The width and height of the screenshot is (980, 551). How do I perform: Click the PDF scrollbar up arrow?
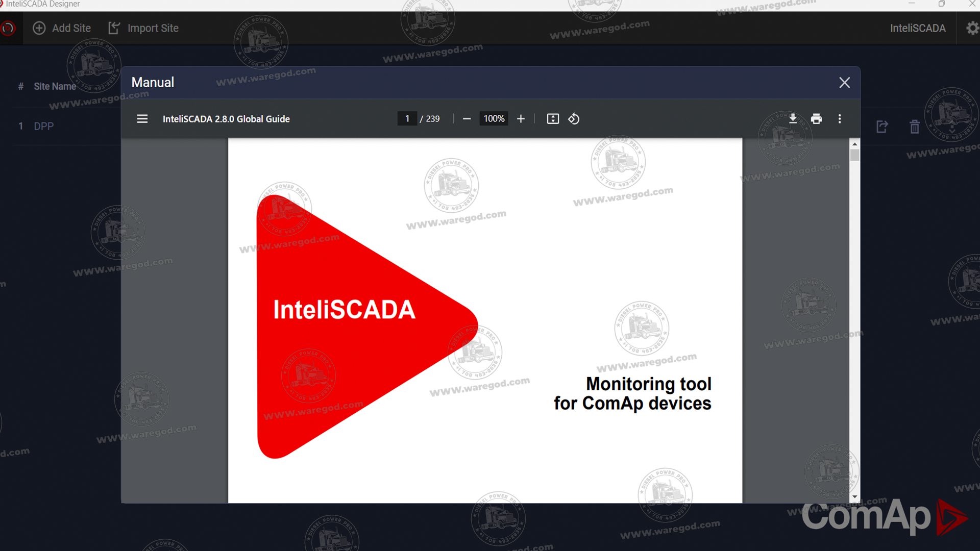point(854,144)
